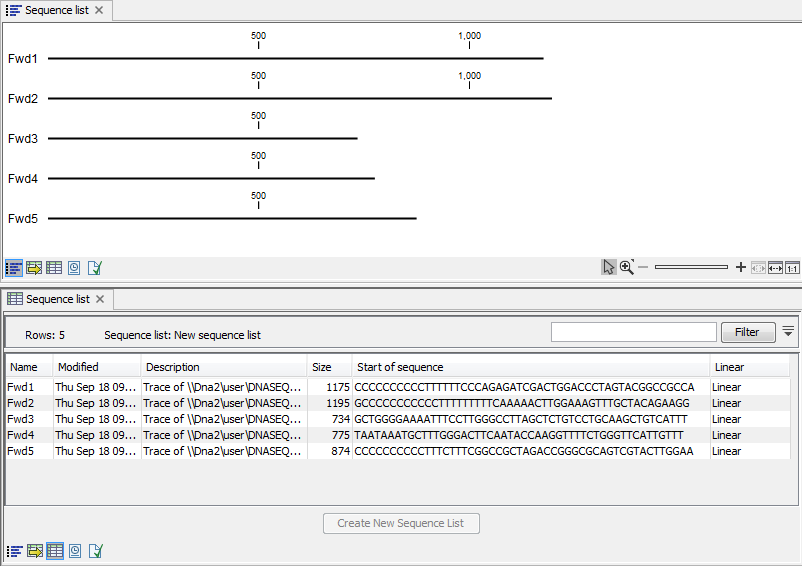Screen dimensions: 802x567
Task: Click the fit-width zoom icon
Action: point(775,268)
